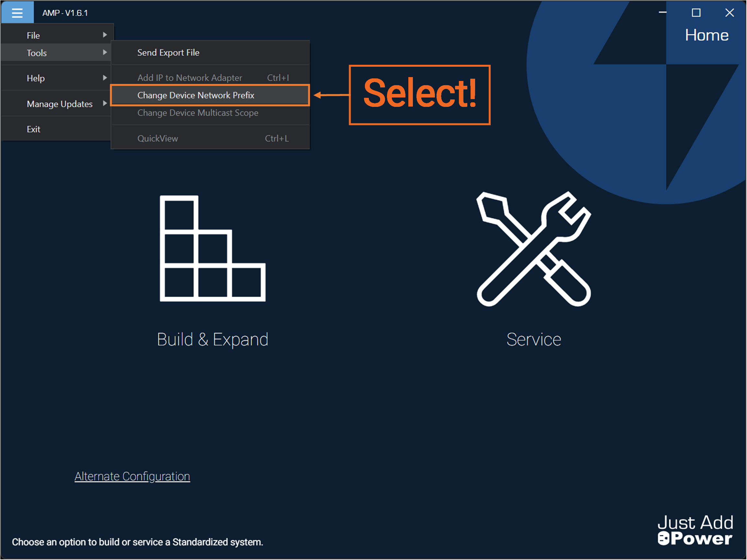The width and height of the screenshot is (747, 560).
Task: Expand the Manage Updates submenu arrow
Action: pos(105,103)
